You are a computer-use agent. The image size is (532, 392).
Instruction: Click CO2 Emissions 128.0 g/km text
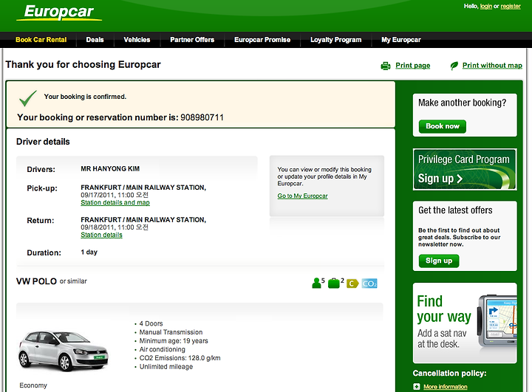click(x=180, y=358)
